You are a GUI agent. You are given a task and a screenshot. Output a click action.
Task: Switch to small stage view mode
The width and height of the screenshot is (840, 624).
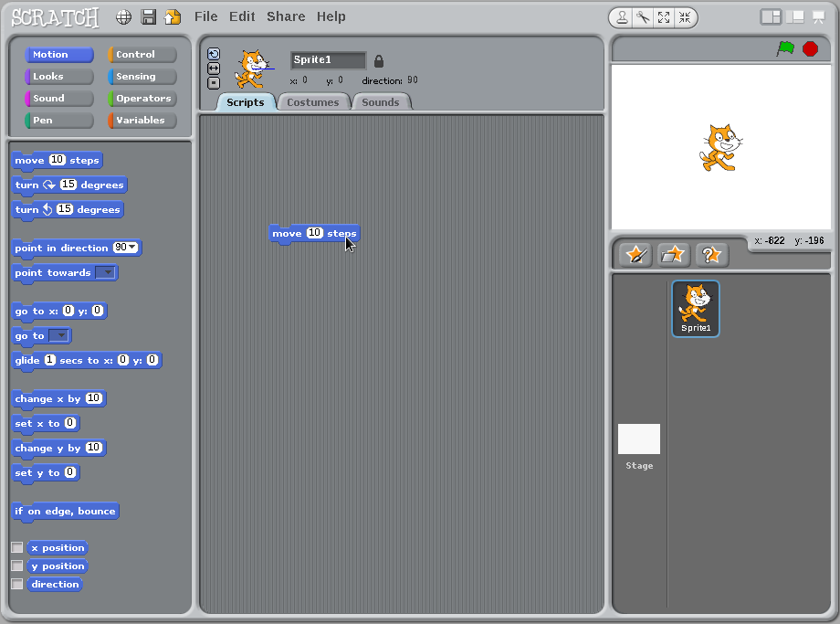[x=771, y=17]
